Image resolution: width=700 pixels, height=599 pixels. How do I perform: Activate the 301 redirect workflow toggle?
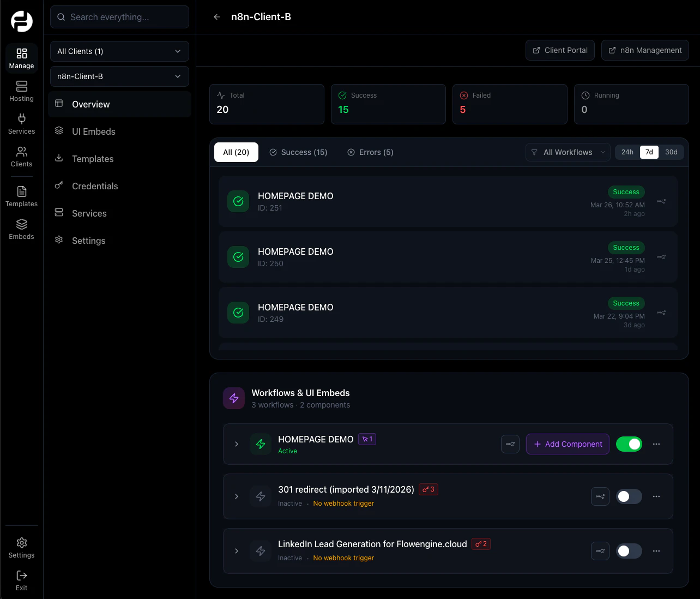tap(629, 496)
